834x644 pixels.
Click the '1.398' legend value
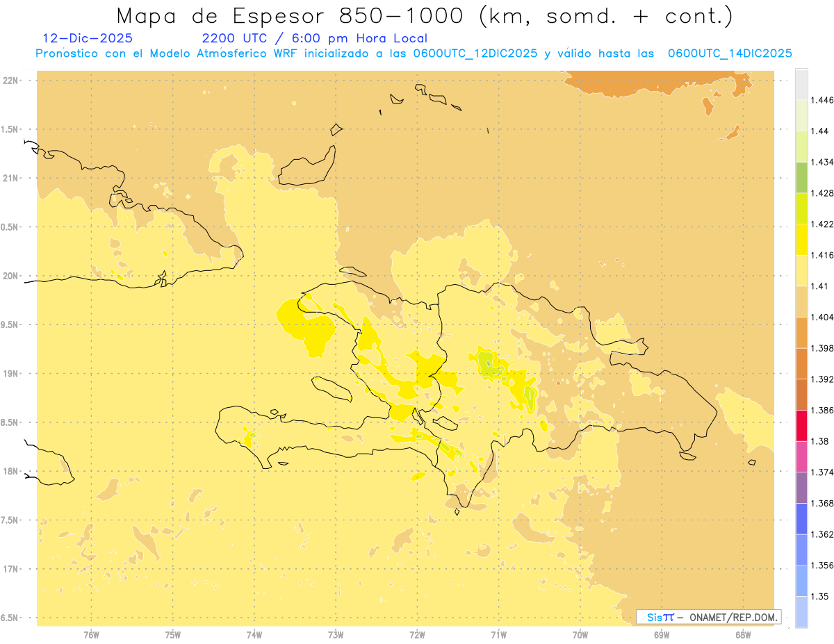point(821,348)
